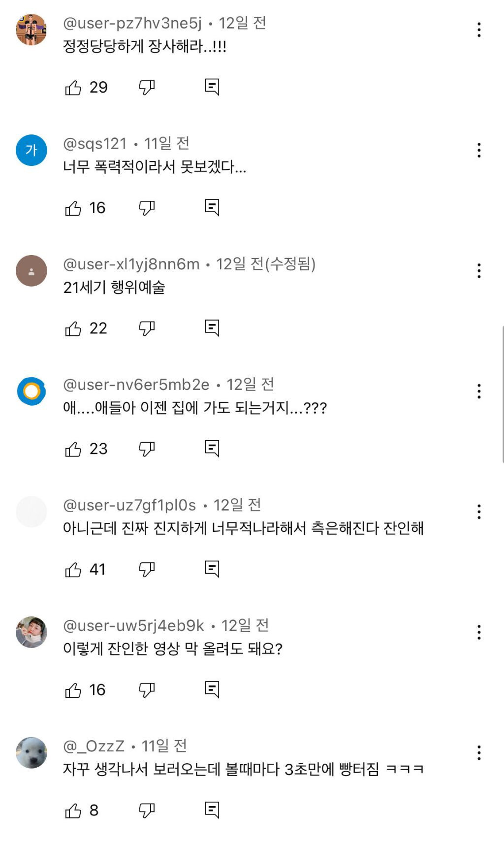Reply to the '21세기 행위예술' comment
This screenshot has width=504, height=844.
[212, 328]
